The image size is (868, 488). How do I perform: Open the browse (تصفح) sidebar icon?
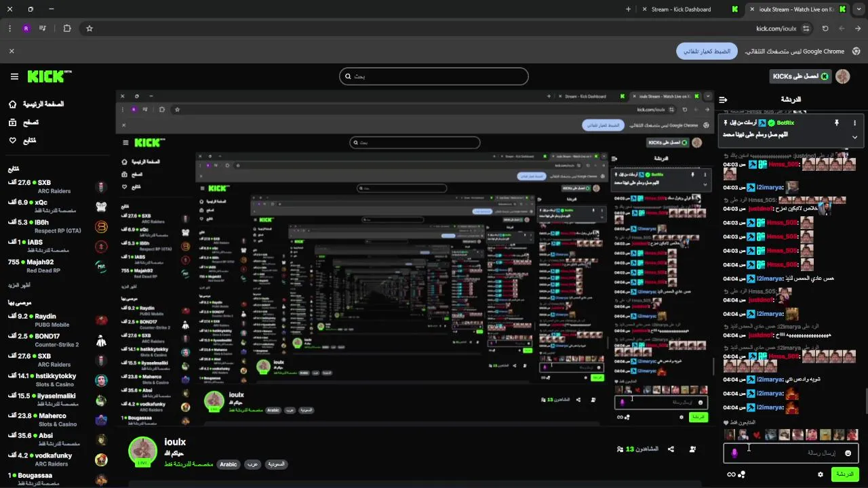click(13, 123)
